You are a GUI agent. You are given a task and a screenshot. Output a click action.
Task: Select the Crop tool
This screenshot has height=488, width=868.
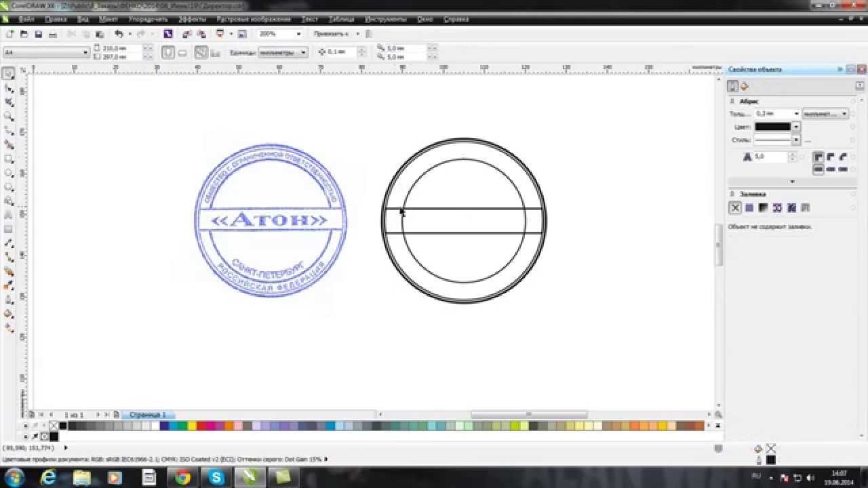click(9, 102)
